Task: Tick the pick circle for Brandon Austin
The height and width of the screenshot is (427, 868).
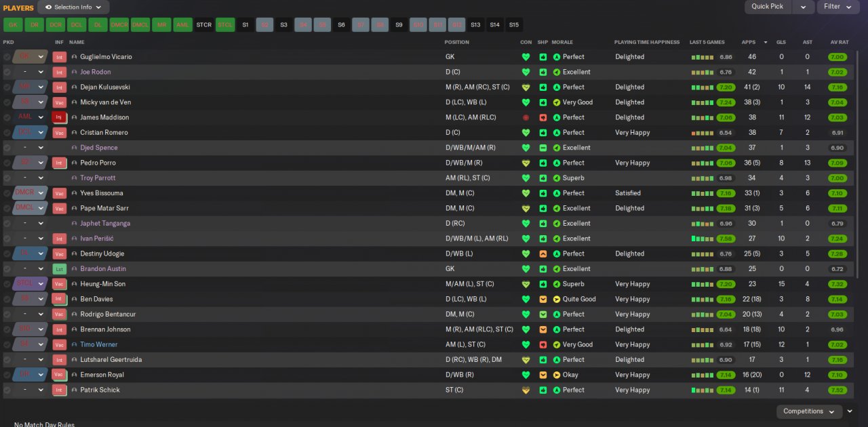Action: click(x=7, y=269)
